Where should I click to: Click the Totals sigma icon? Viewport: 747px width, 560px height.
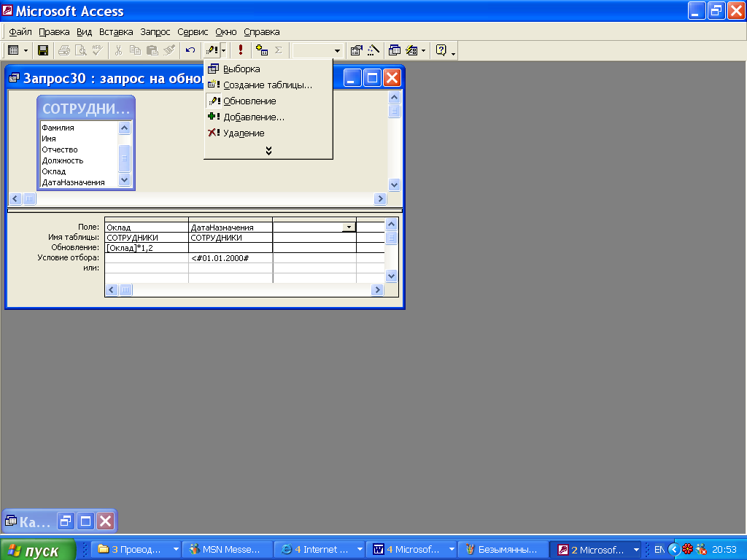point(279,50)
